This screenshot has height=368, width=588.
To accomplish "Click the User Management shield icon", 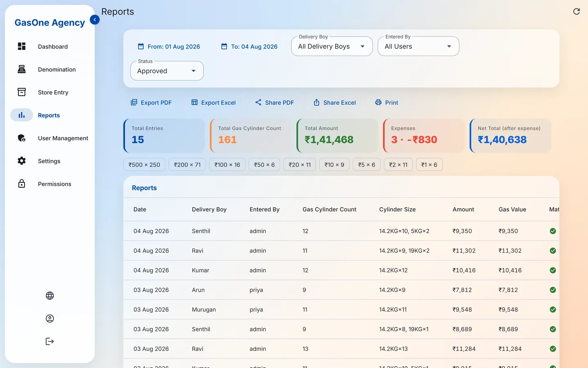I will point(22,138).
